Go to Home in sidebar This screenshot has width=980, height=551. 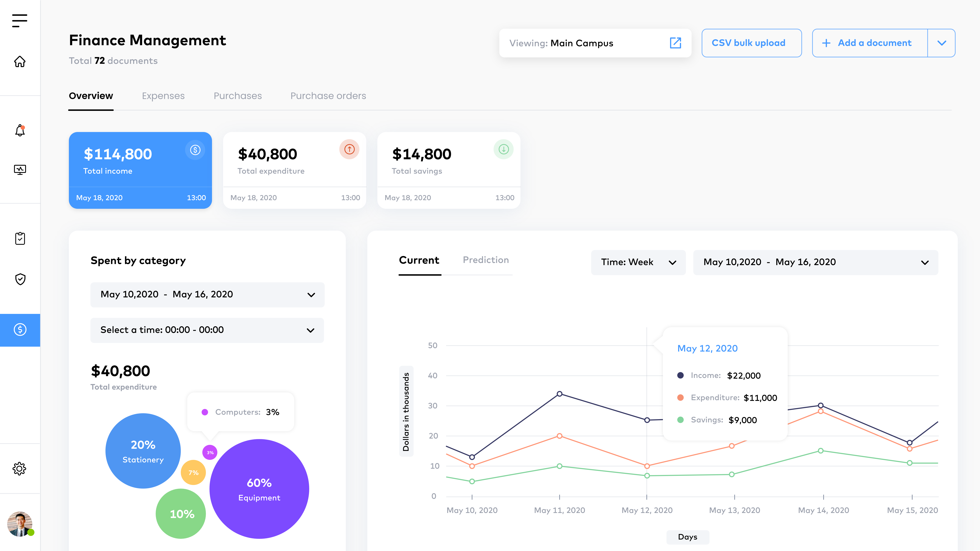click(x=20, y=61)
